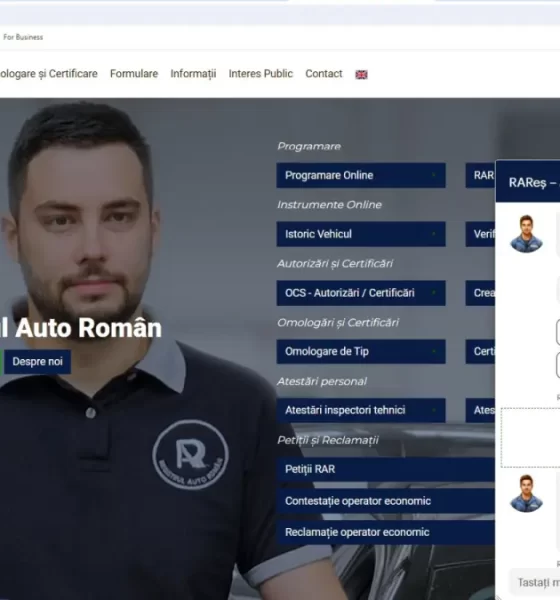560x600 pixels.
Task: Click the RAR logo on the polo shirt
Action: click(x=191, y=455)
